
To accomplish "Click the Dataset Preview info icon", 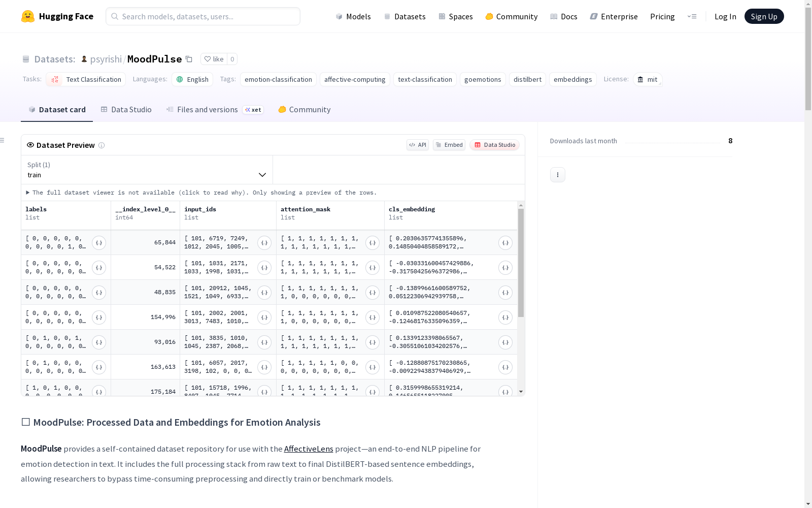I will coord(101,145).
